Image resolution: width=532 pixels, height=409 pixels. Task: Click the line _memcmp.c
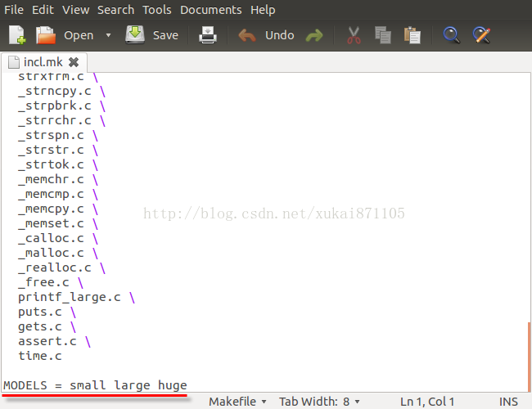coord(58,194)
